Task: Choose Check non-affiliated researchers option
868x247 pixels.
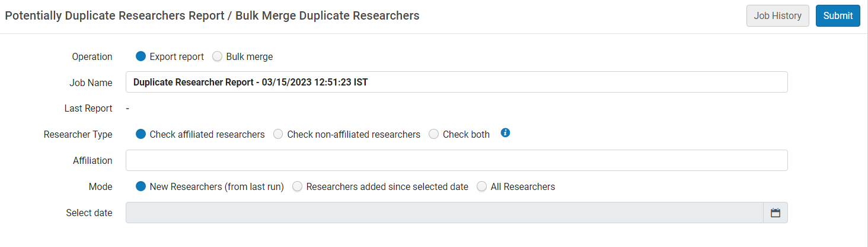Action: pos(278,134)
